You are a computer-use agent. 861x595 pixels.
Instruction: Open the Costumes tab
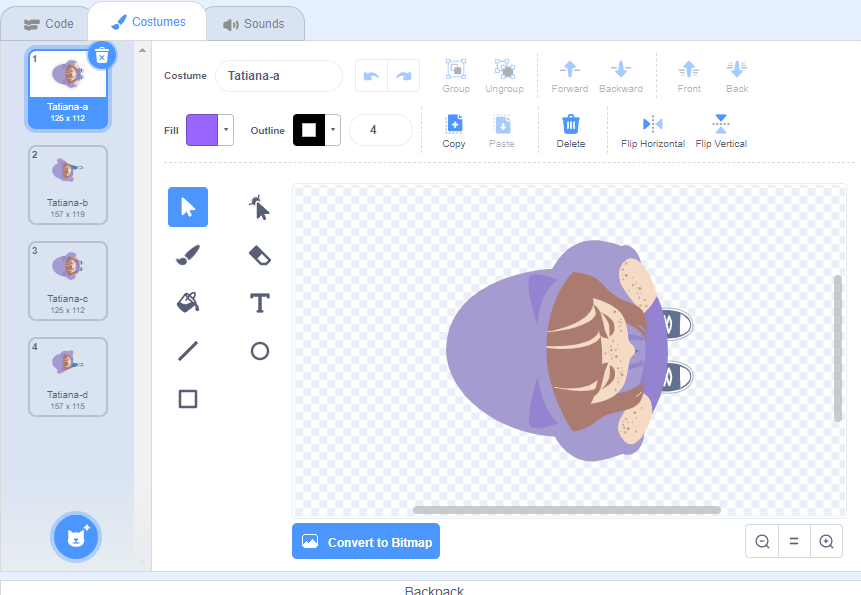pyautogui.click(x=148, y=22)
